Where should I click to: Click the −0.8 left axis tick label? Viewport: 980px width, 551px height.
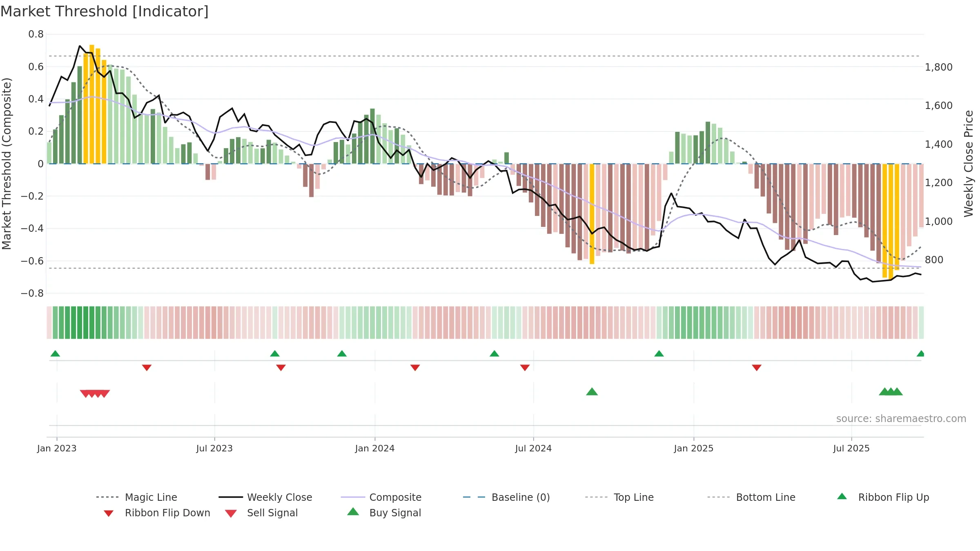(x=32, y=293)
